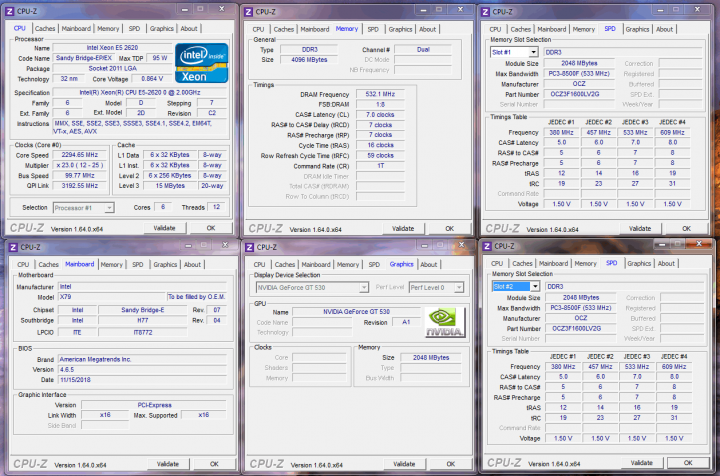Switch to Mainboard tab in Slot #2 SPD window
Viewport: 720px width, 476px height.
(553, 263)
